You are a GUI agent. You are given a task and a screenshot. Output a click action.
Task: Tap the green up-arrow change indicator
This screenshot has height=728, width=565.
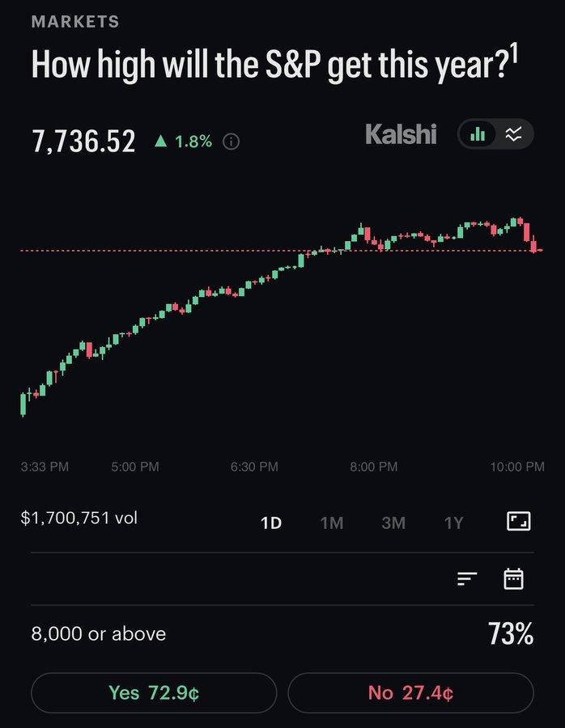tap(160, 141)
